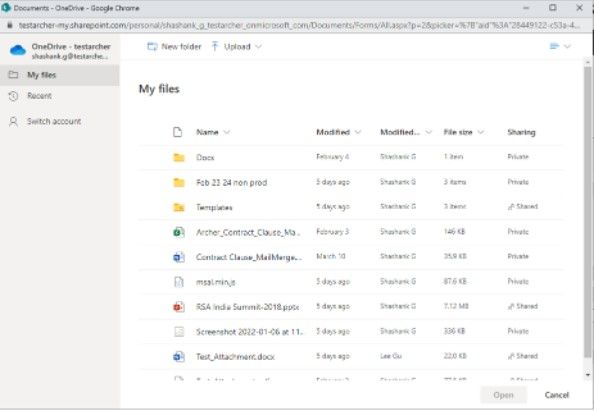The image size is (594, 410).
Task: Click the Shared status in RSA India Summit row
Action: point(523,306)
